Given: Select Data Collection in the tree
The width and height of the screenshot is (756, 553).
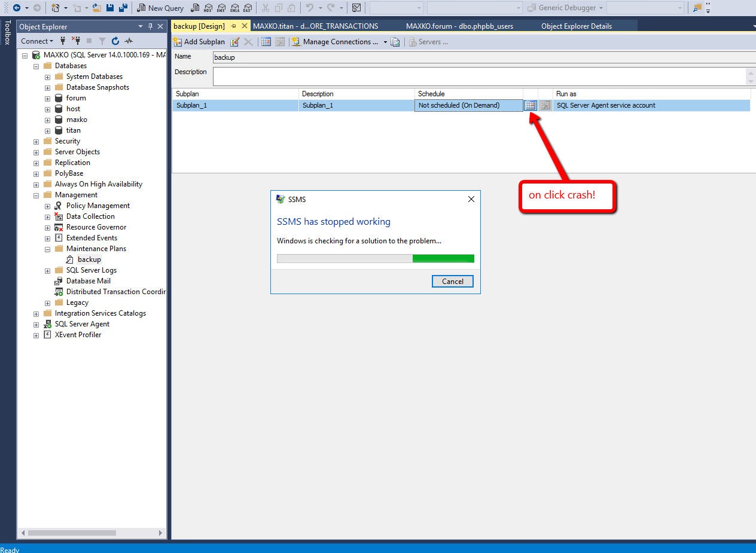Looking at the screenshot, I should tap(90, 216).
